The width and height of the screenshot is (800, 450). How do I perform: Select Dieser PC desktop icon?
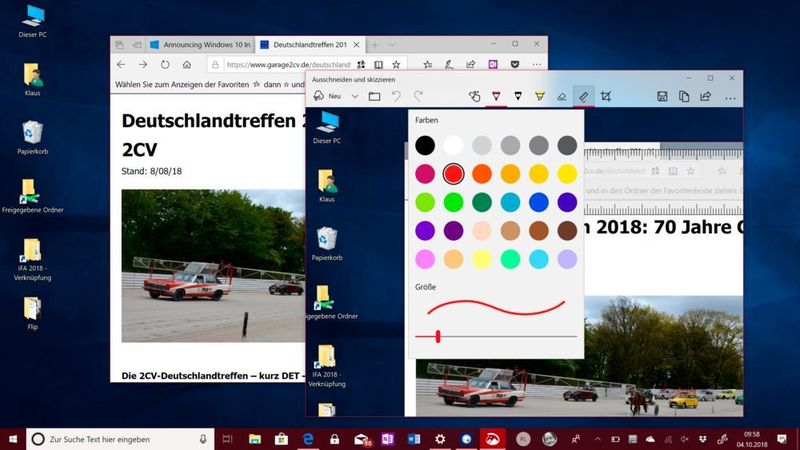tap(33, 21)
